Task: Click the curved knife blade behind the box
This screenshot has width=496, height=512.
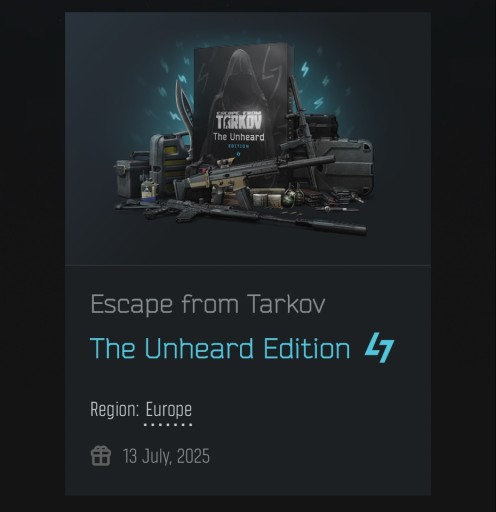Action: tap(184, 107)
